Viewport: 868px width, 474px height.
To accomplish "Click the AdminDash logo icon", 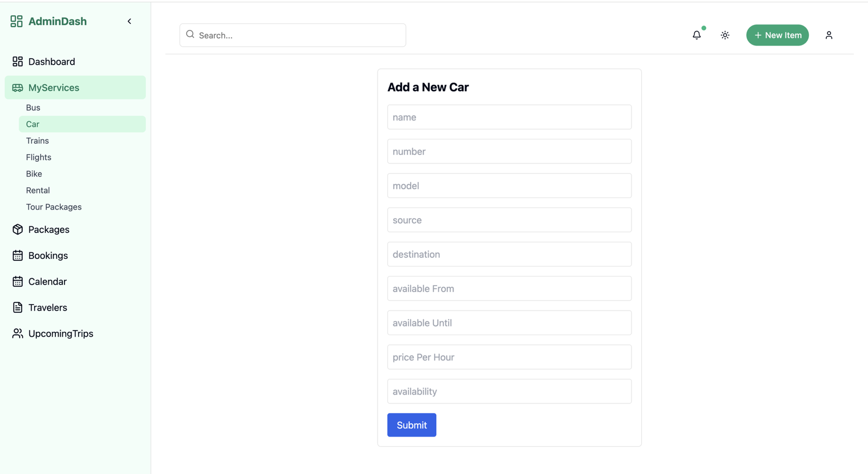I will pyautogui.click(x=16, y=21).
